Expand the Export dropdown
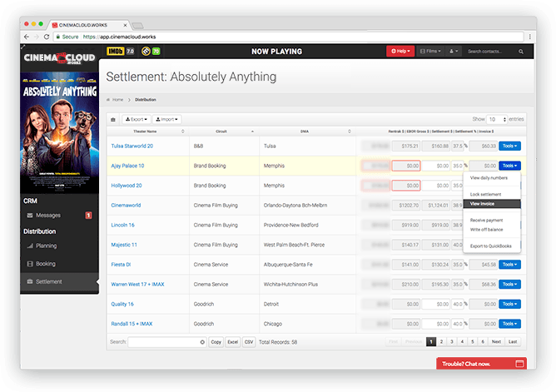The image size is (556, 392). pyautogui.click(x=136, y=119)
